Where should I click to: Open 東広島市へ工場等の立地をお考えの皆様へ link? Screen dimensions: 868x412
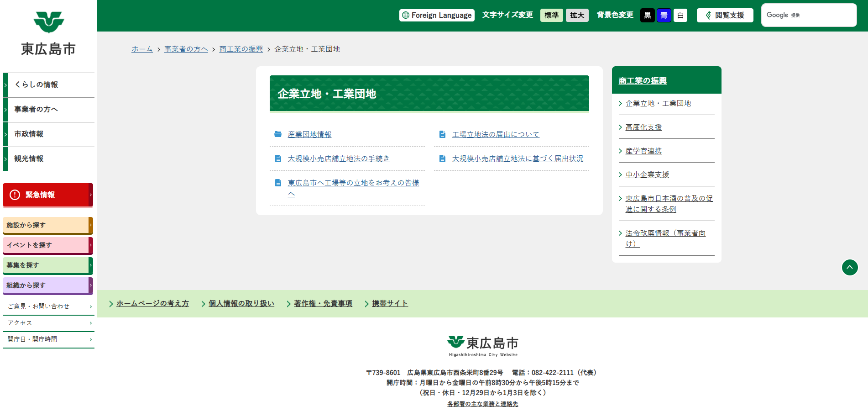[x=353, y=188]
